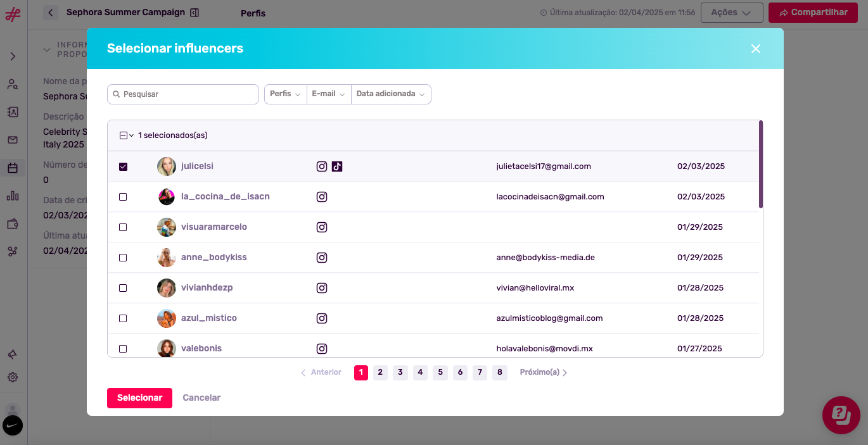Open the calendar campaigns sidebar icon
Screen dimensions: 868x445
tap(13, 168)
